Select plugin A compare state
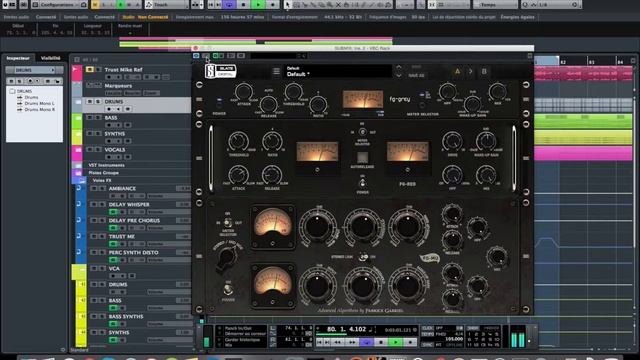 [x=457, y=72]
